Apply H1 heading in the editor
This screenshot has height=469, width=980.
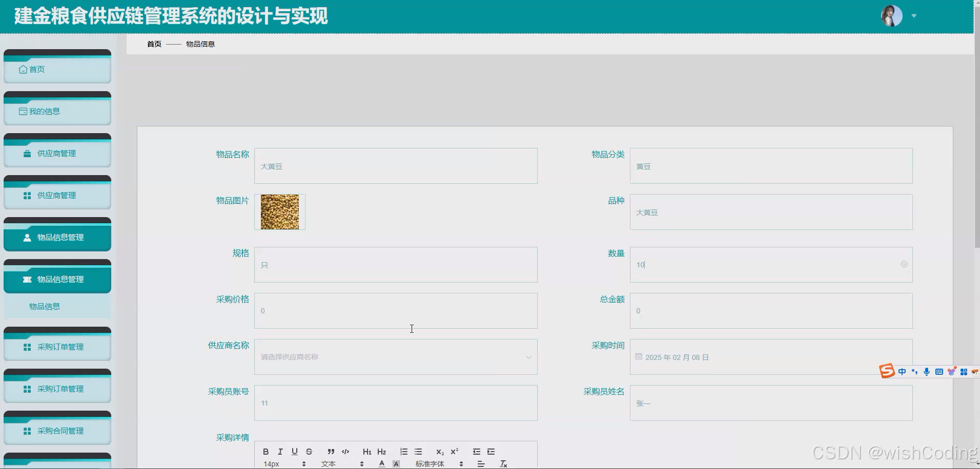[366, 451]
